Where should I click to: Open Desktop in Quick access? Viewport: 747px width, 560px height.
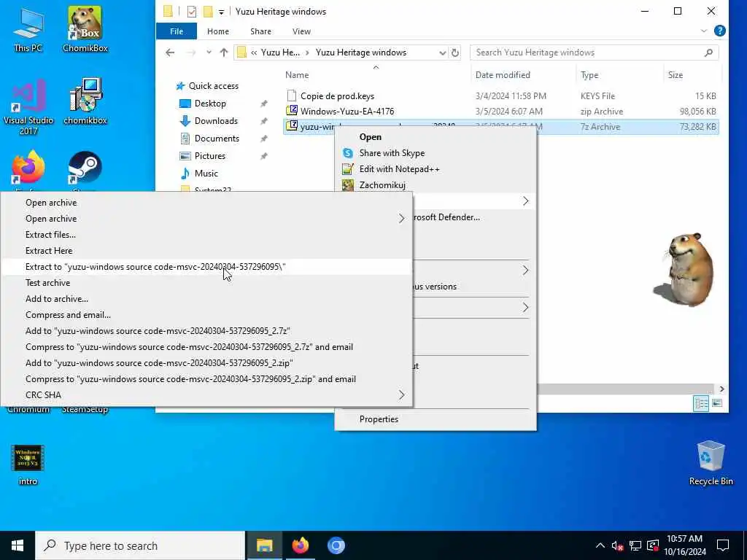click(x=210, y=104)
